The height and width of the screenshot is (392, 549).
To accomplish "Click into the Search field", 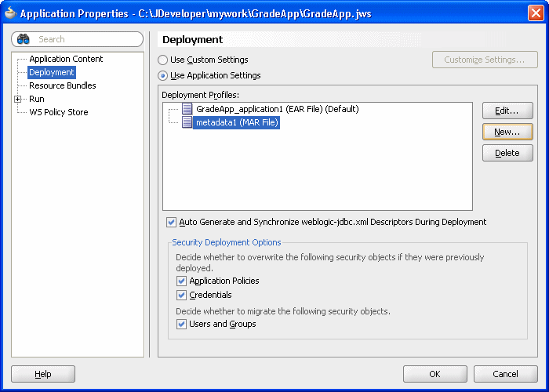I will coord(78,39).
